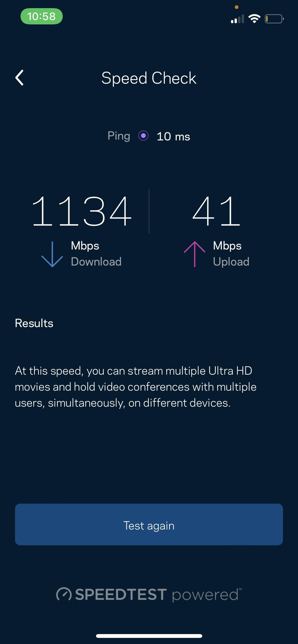Tap the 10 ms ping value

173,137
